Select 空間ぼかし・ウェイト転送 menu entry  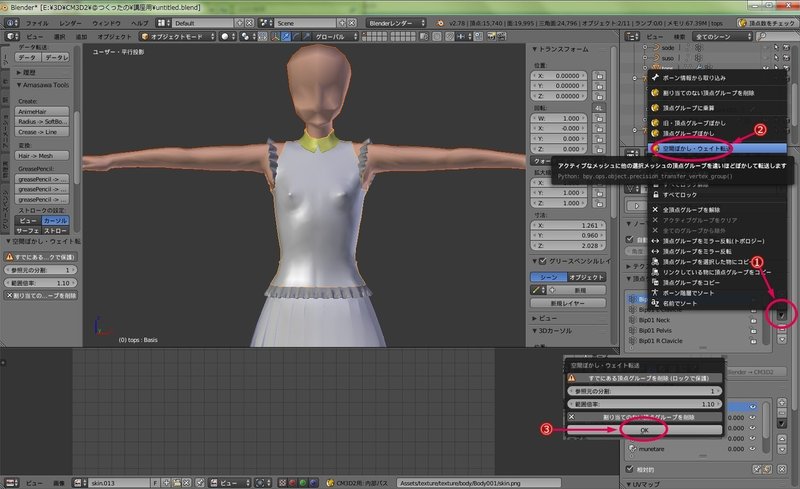717,148
